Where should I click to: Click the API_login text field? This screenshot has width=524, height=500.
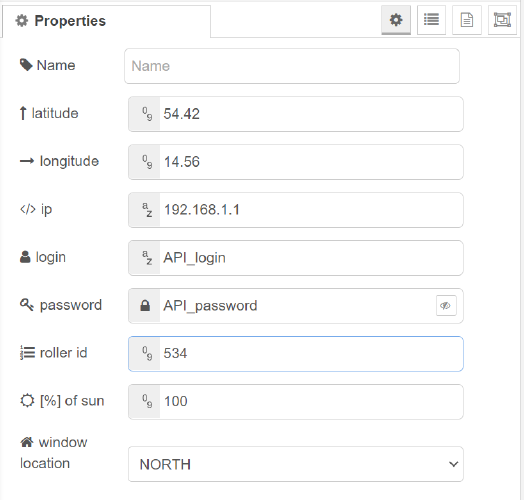pyautogui.click(x=311, y=258)
